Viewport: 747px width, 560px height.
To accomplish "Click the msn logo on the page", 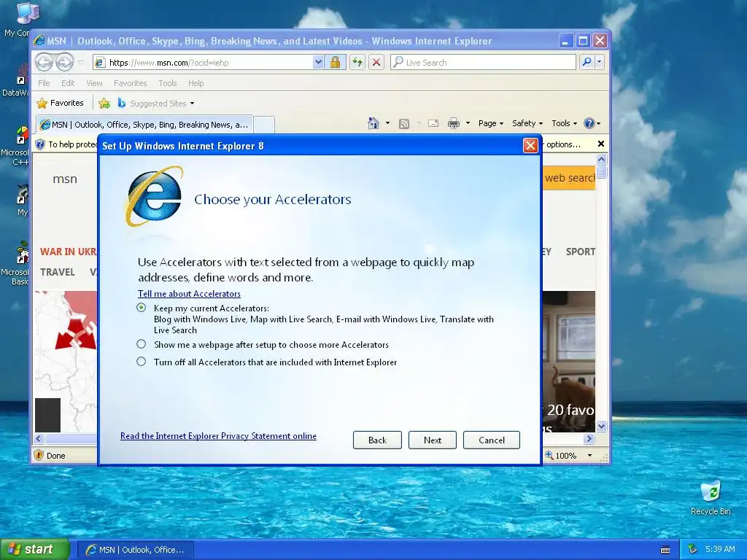I will click(65, 179).
